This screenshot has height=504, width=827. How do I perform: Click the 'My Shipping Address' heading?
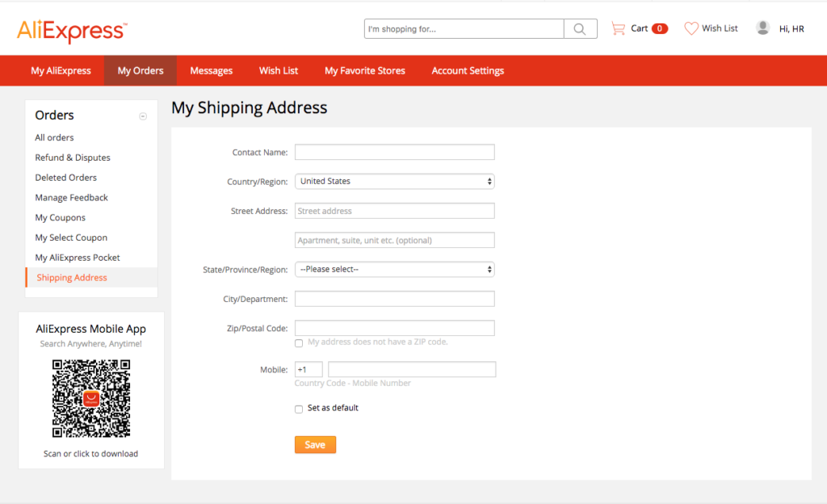pyautogui.click(x=250, y=108)
